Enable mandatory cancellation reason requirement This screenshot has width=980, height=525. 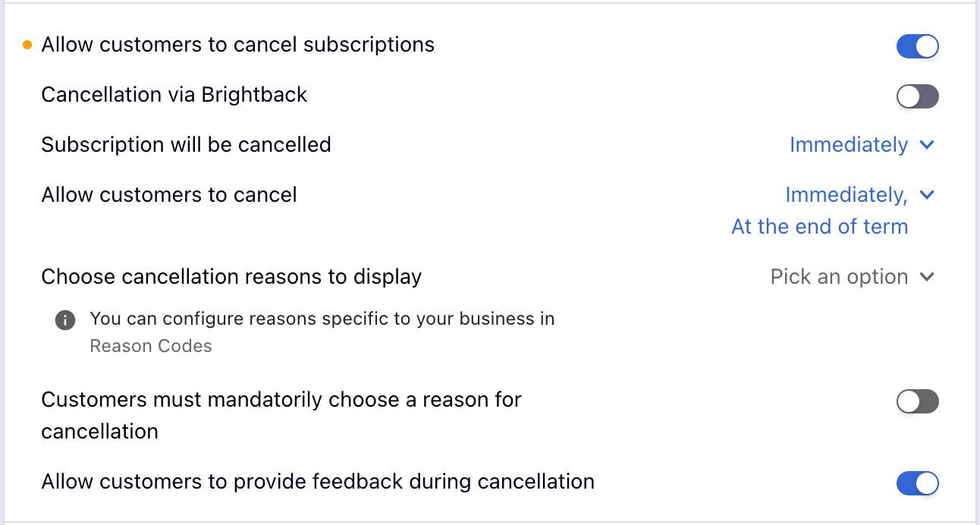click(917, 401)
